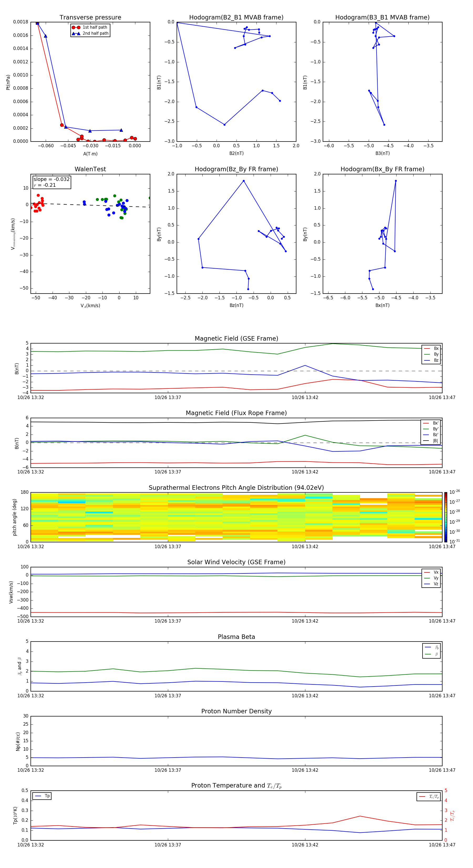Click the Bz legend entry in GSE magnetic field plot
This screenshot has height=868, width=473.
[x=431, y=360]
